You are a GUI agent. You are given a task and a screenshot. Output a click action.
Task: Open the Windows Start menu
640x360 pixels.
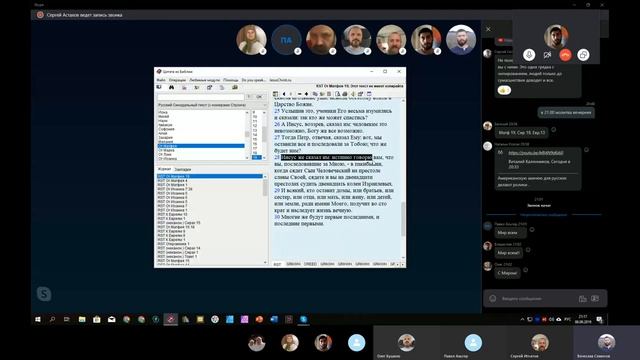(x=38, y=320)
